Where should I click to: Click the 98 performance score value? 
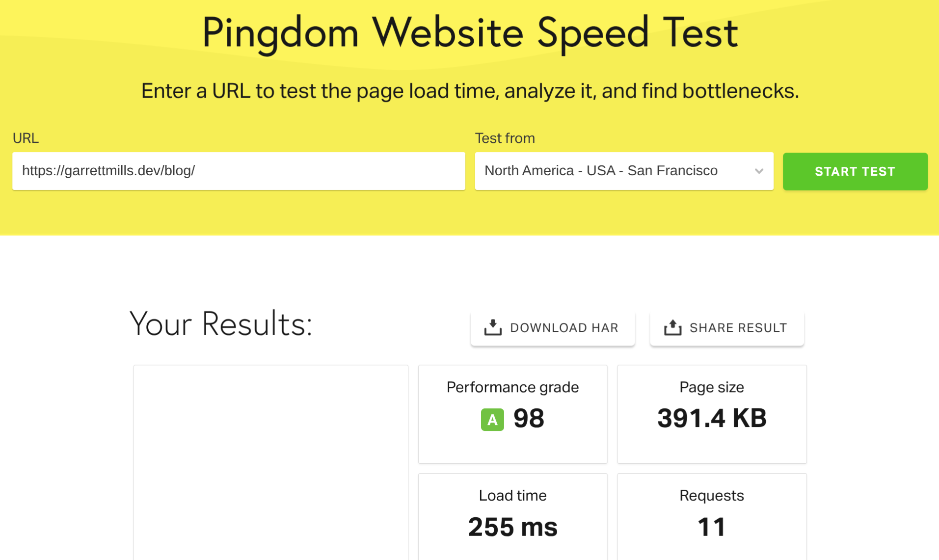tap(529, 419)
